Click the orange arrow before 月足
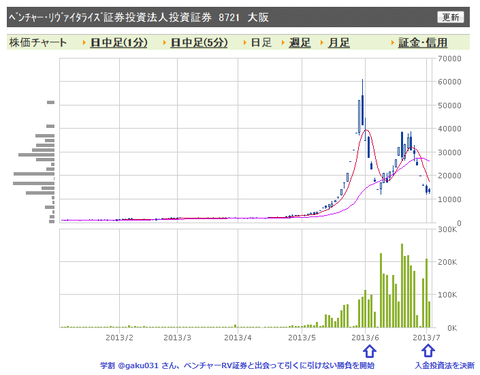 click(x=322, y=43)
